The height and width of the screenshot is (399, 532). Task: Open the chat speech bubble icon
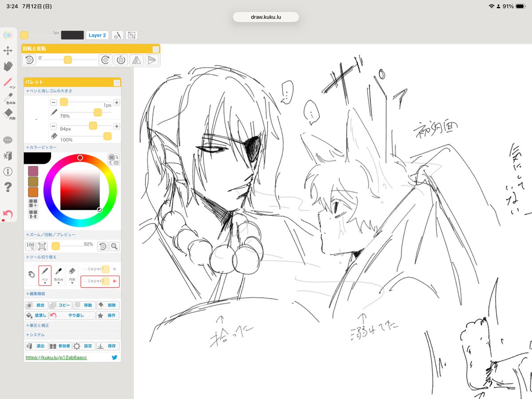pos(8,140)
